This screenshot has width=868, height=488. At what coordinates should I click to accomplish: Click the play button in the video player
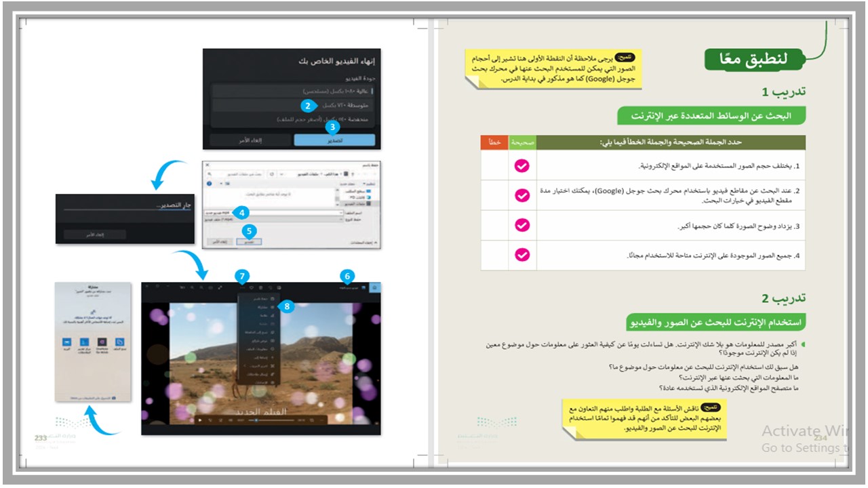(199, 420)
